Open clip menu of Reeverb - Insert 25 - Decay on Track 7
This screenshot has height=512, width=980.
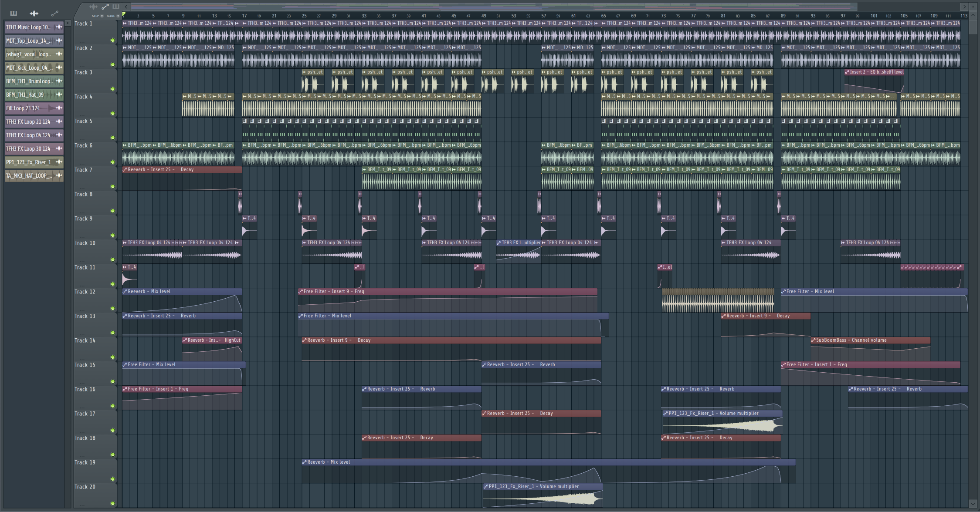(125, 170)
